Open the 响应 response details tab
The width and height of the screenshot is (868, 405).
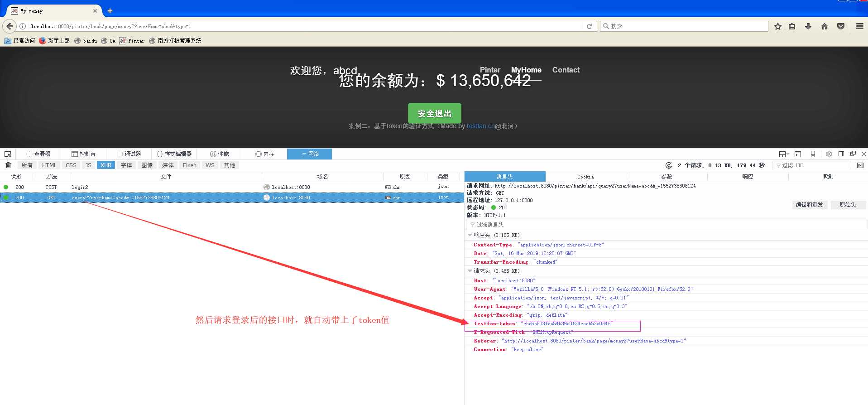748,177
